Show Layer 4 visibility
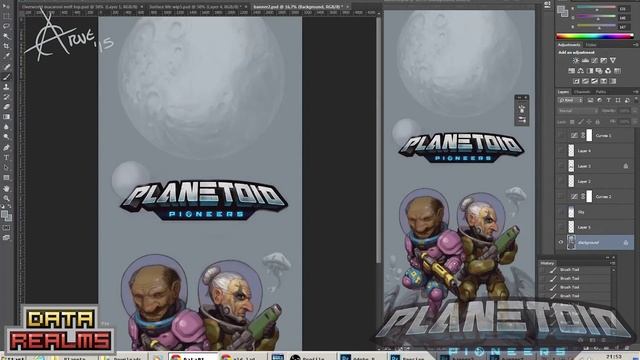Viewport: 640px width, 360px height. [561, 151]
